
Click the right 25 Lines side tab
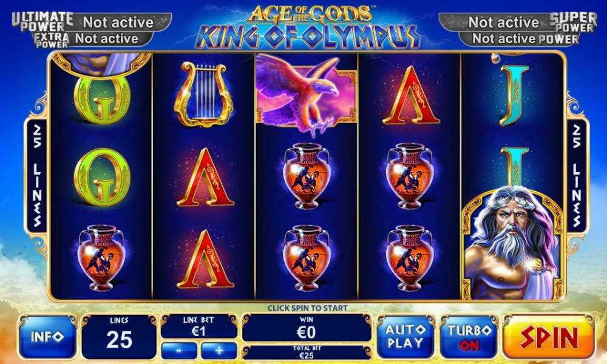(577, 175)
